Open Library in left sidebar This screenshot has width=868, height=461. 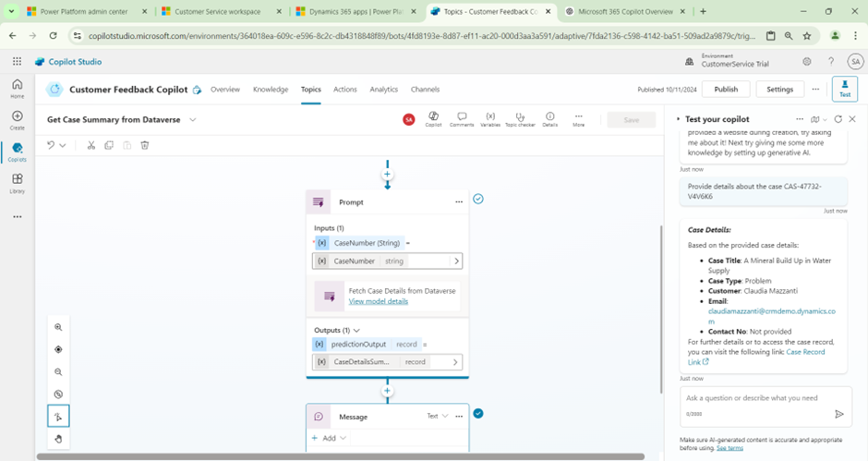coord(17,184)
